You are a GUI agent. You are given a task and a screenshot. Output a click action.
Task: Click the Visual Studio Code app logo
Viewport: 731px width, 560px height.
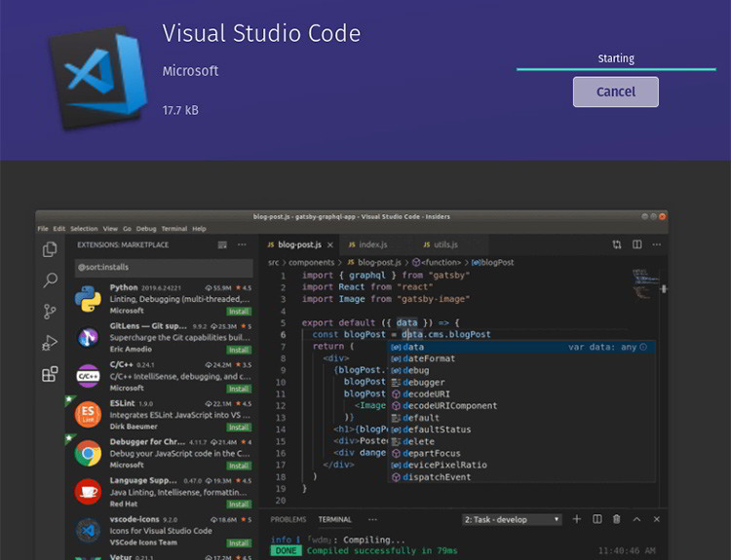(x=98, y=77)
